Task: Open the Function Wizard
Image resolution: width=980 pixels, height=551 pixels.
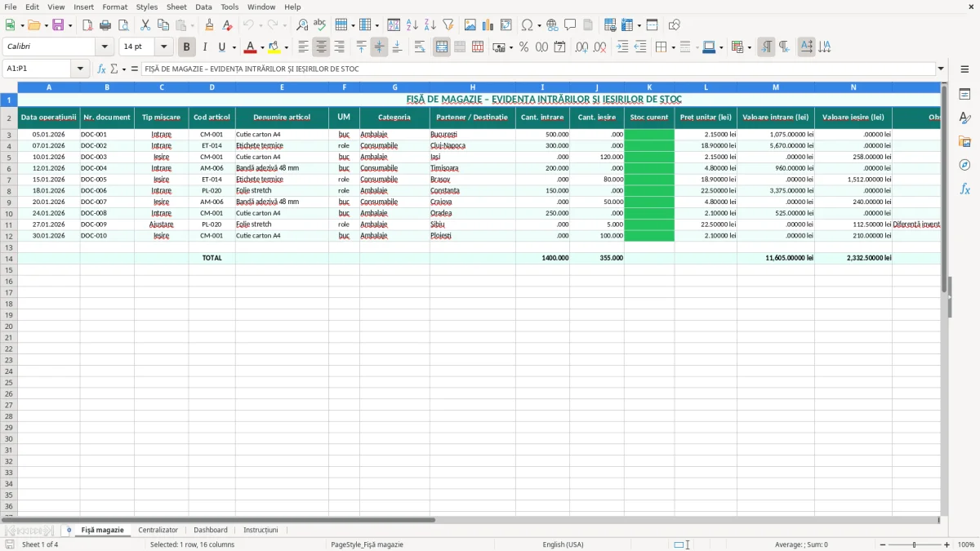Action: (x=102, y=69)
